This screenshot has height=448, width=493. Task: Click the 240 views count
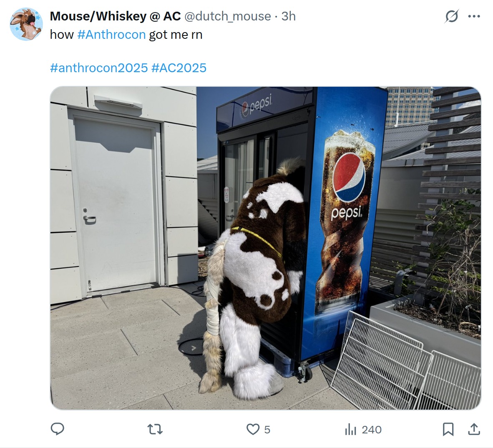[372, 430]
